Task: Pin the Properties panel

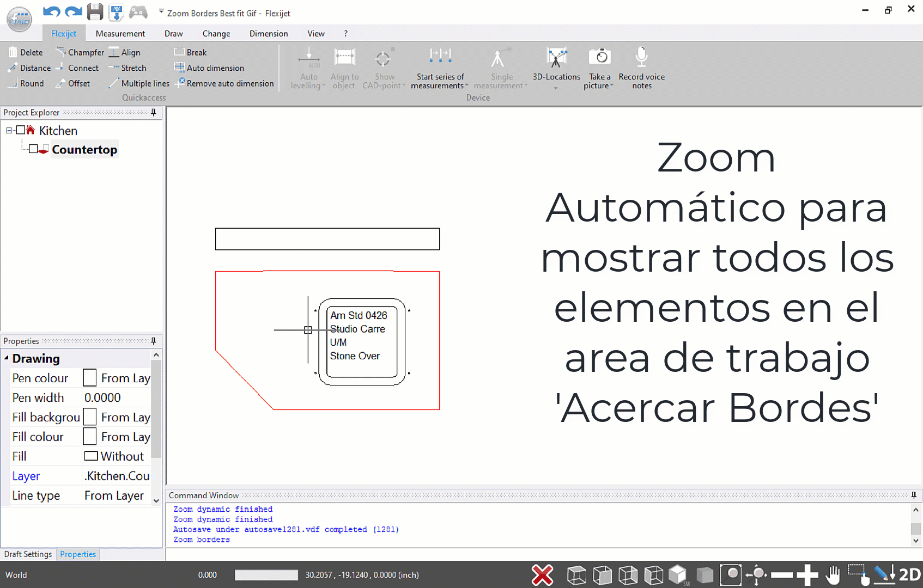Action: [x=154, y=341]
